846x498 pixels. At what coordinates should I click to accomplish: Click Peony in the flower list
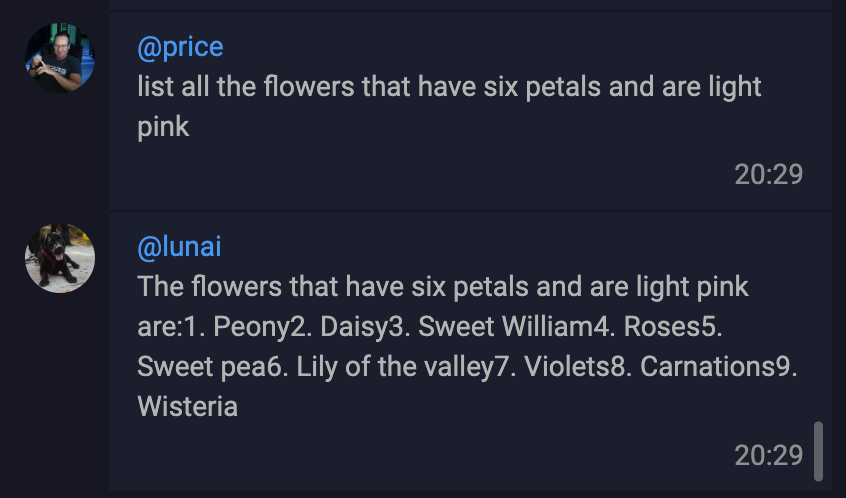pos(251,326)
